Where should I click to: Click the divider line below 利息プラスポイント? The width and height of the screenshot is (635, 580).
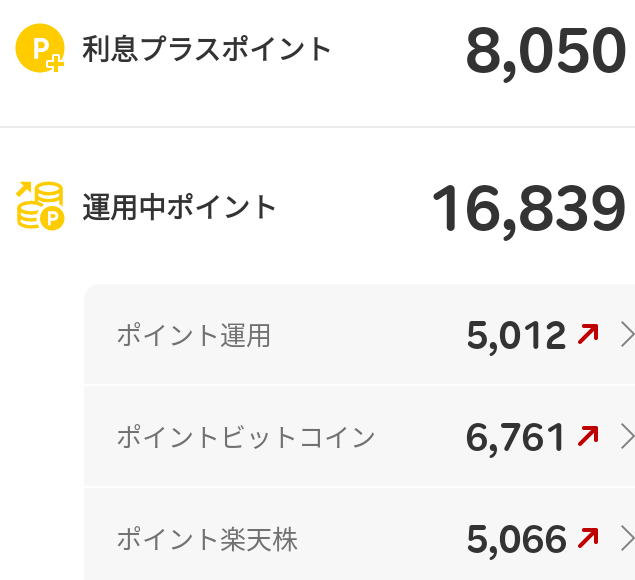tap(317, 127)
